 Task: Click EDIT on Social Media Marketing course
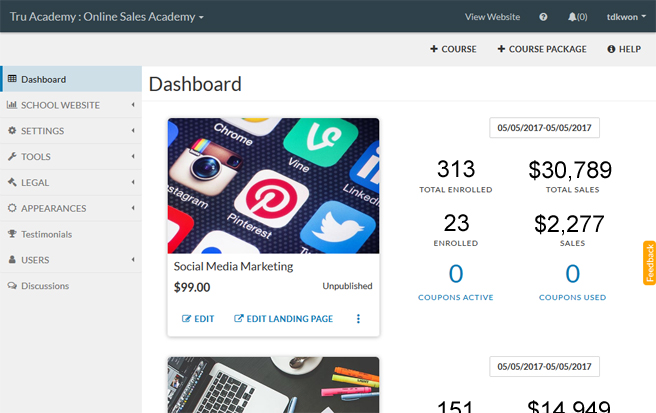coord(198,319)
